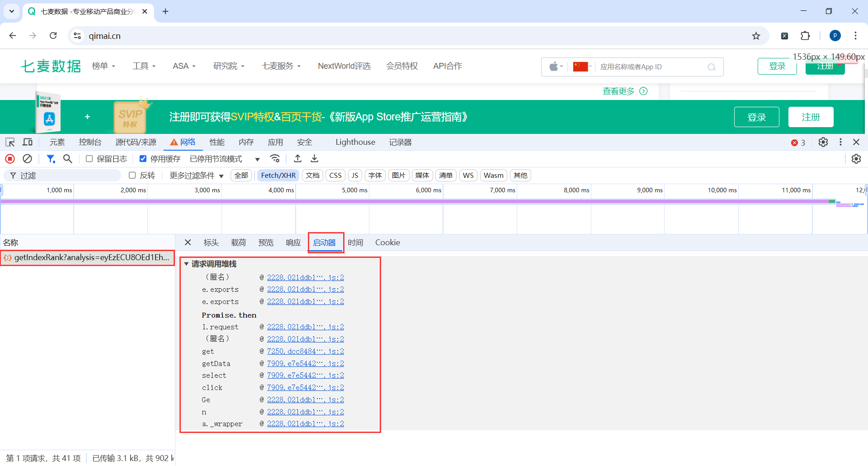Image resolution: width=868 pixels, height=466 pixels.
Task: Toggle the network filter funnel icon
Action: point(51,159)
